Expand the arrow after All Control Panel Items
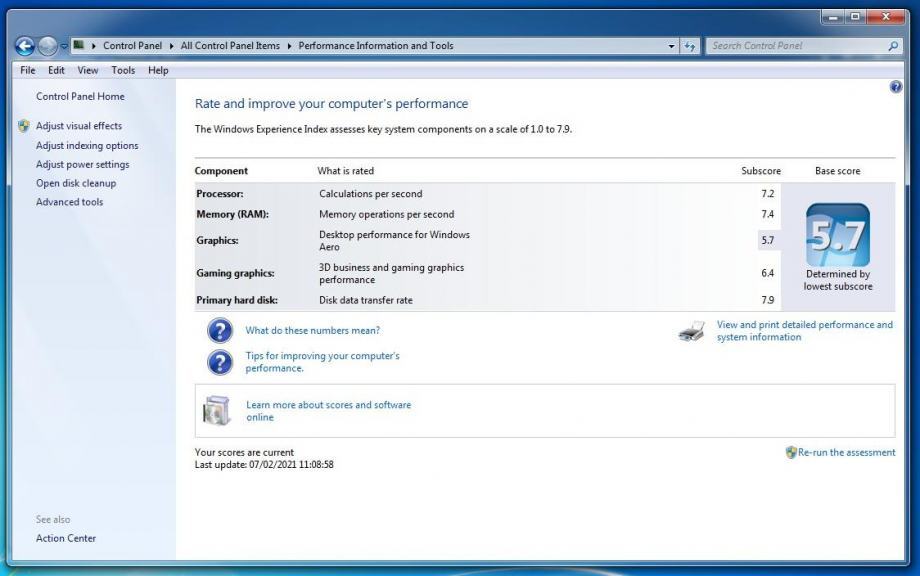The image size is (920, 576). click(x=289, y=46)
